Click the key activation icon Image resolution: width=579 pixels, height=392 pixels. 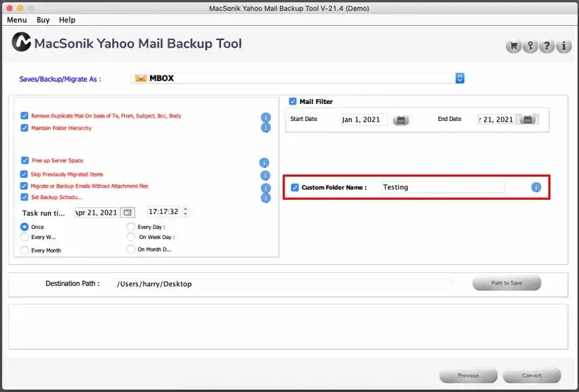(530, 46)
